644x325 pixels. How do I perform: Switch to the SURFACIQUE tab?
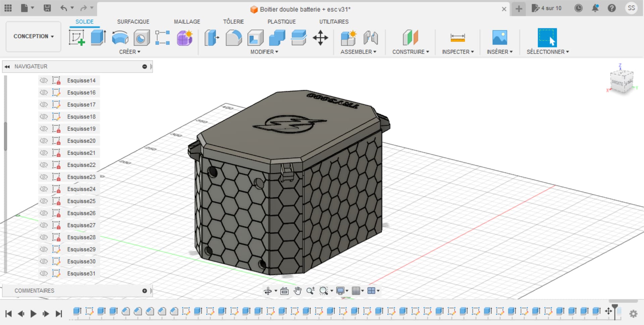pos(133,21)
